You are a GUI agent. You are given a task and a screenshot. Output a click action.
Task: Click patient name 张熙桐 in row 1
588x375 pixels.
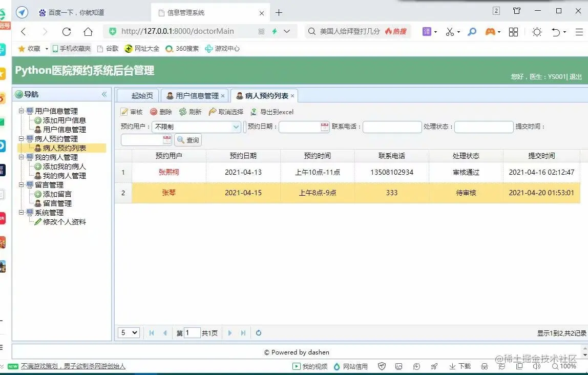point(169,172)
